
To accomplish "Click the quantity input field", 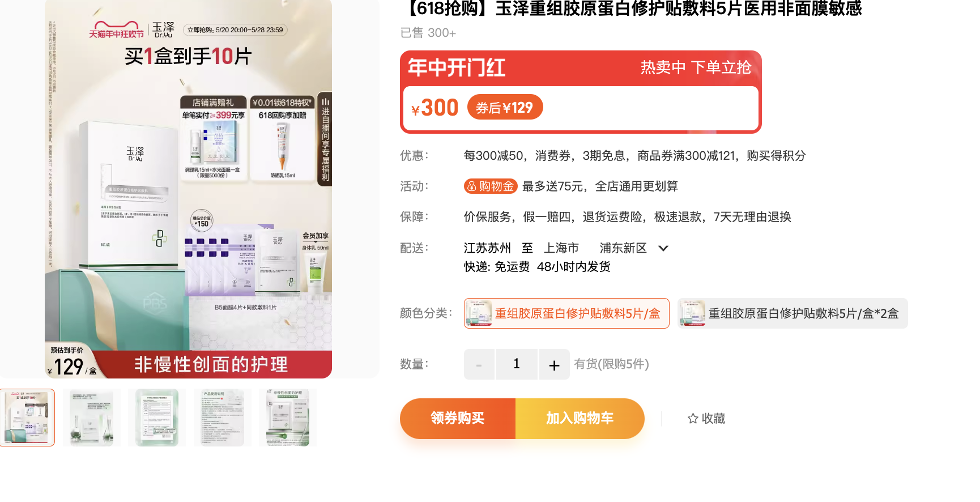I will 517,364.
